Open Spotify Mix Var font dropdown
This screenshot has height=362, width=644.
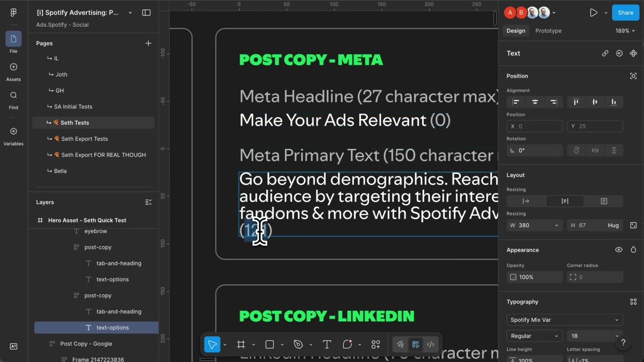[565, 320]
